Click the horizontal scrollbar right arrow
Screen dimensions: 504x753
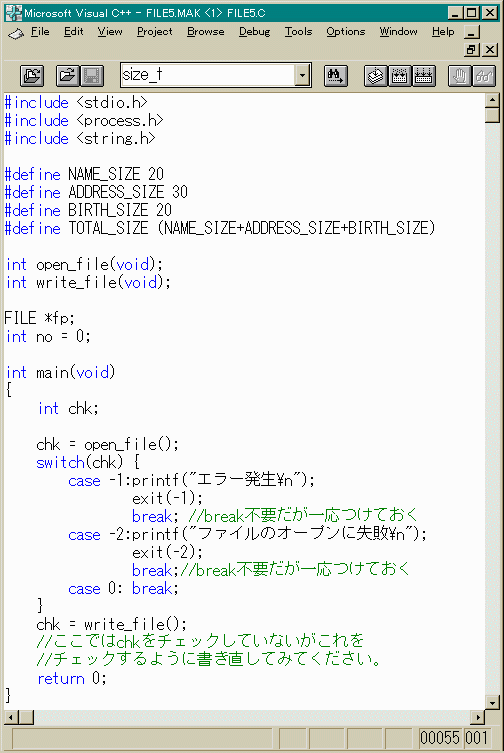tap(477, 717)
